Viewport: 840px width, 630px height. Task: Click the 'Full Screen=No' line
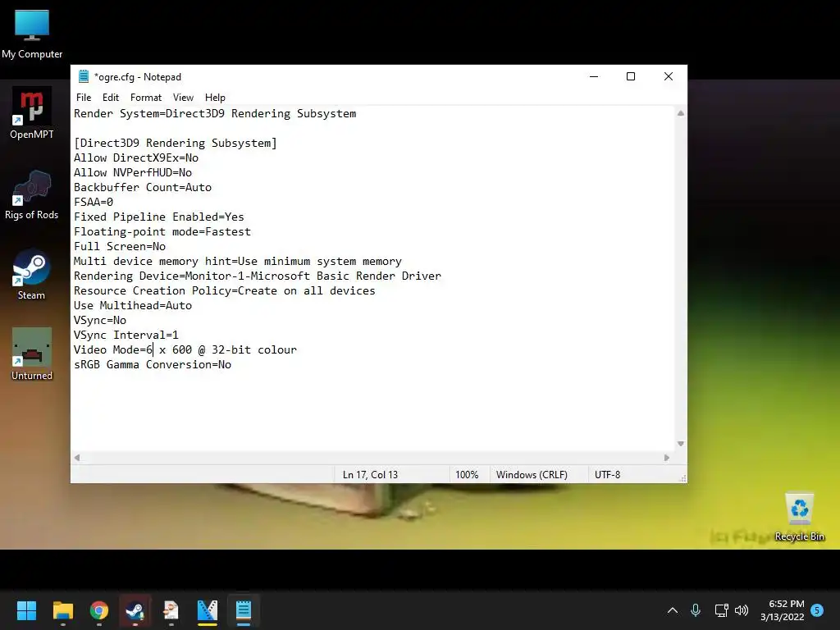120,246
